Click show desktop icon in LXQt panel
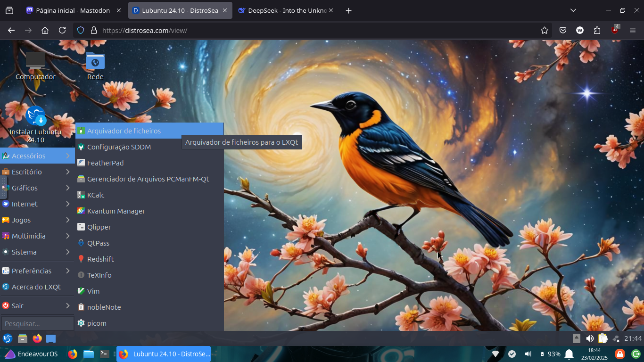644x362 pixels. [x=51, y=338]
